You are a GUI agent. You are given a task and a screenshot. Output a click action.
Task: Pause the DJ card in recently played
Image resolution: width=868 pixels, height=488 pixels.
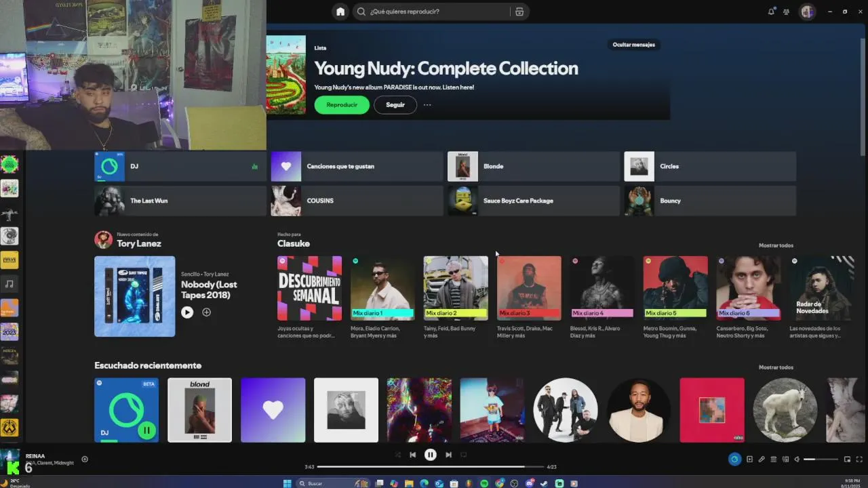coord(146,430)
